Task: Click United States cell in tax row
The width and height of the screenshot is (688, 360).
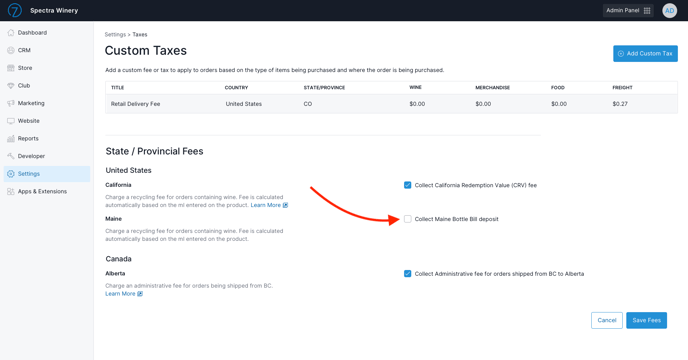Action: [244, 104]
